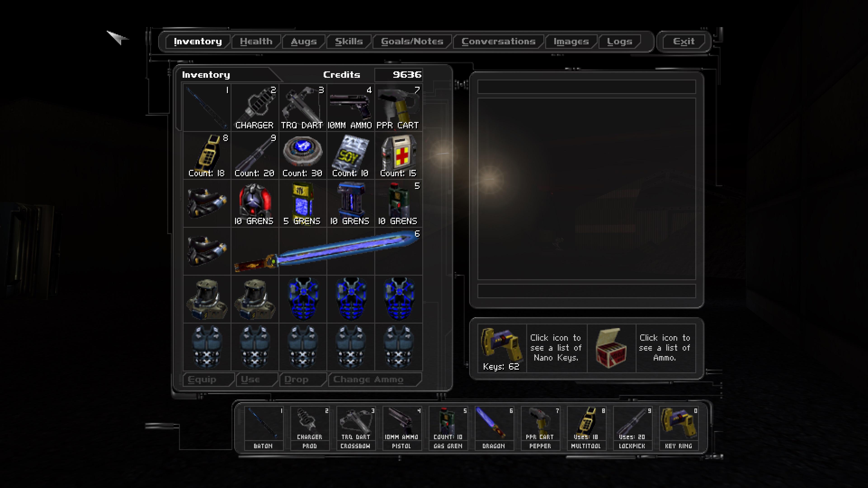Select the lockpick with Count: 20
Image resolution: width=868 pixels, height=488 pixels.
click(255, 155)
